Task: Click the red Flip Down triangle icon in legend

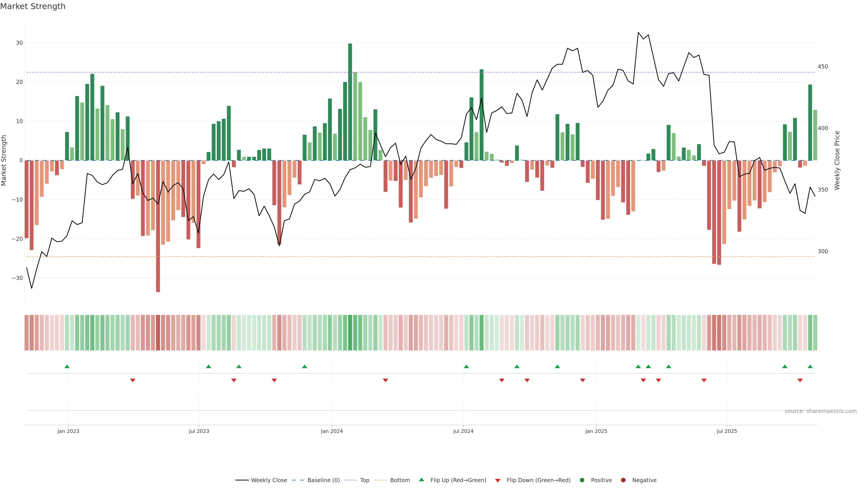Action: point(498,481)
